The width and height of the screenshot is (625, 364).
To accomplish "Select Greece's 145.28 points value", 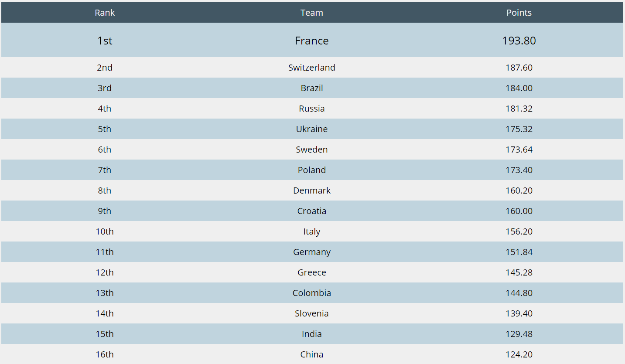I will [x=519, y=272].
